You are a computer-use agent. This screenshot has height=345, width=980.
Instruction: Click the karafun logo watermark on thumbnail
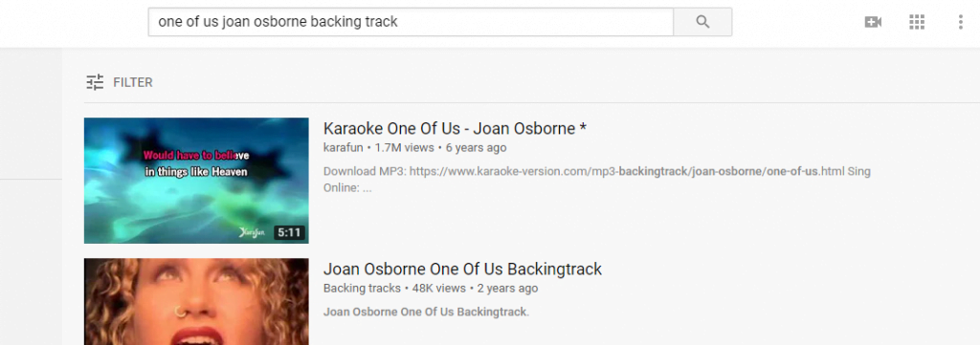coord(253,232)
